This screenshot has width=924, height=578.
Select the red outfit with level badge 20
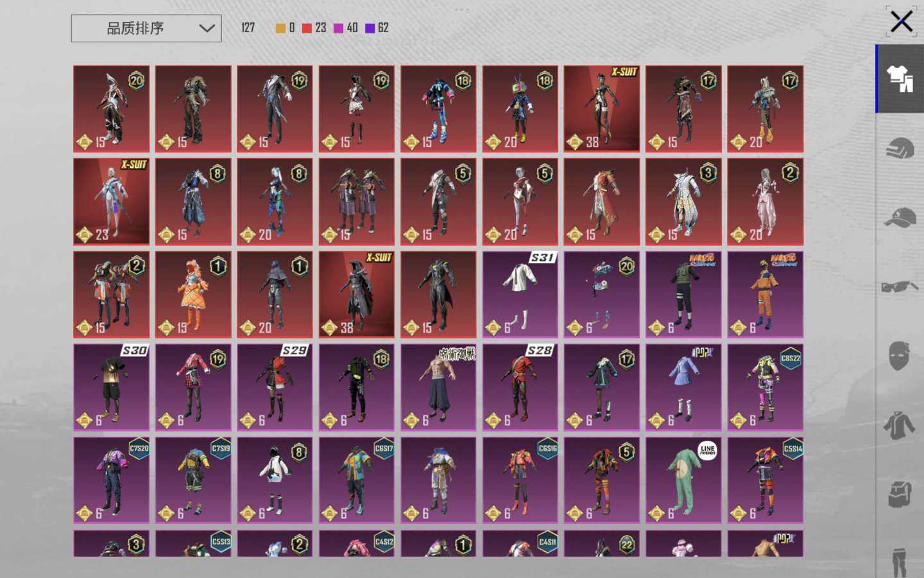[112, 109]
